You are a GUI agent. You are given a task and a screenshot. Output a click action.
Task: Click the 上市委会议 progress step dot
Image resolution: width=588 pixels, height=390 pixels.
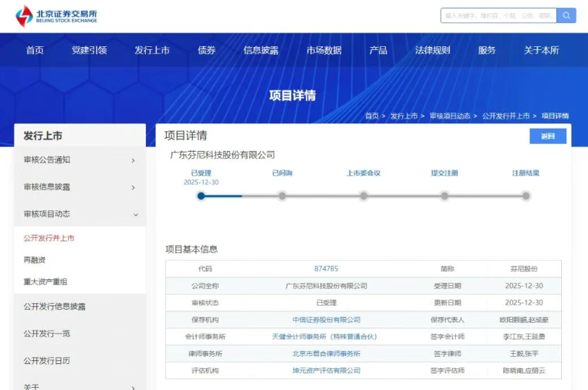point(363,196)
